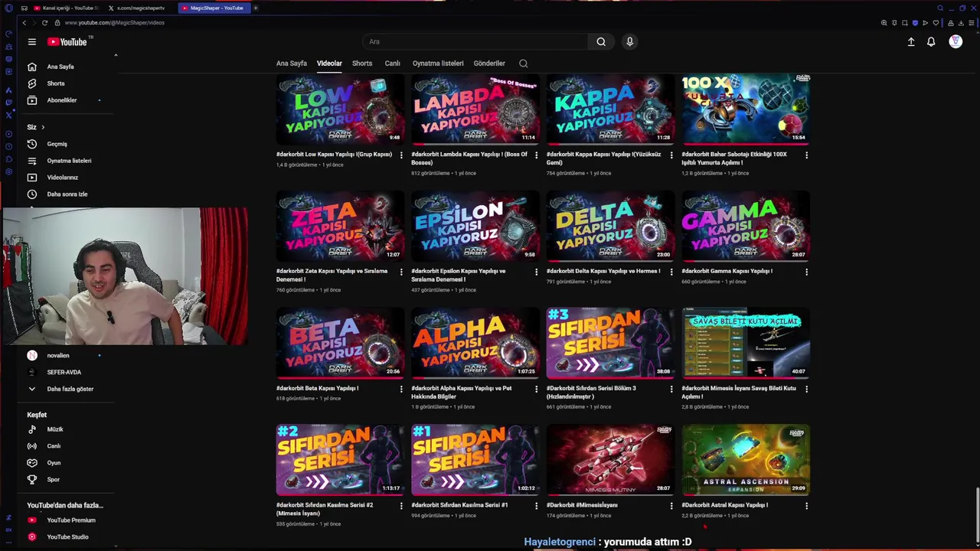Open options for Alpha Kapısı video
Viewport: 980px width, 551px height.
pyautogui.click(x=536, y=389)
